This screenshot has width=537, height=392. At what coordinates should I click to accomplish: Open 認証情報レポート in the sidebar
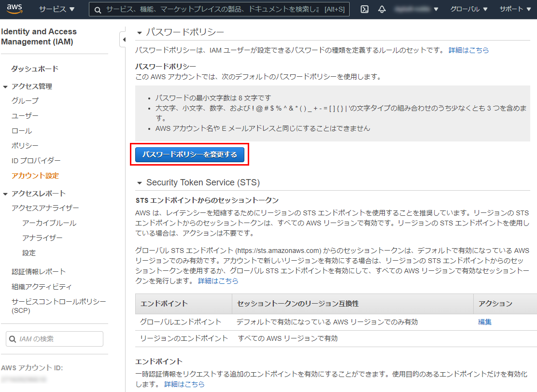[38, 271]
